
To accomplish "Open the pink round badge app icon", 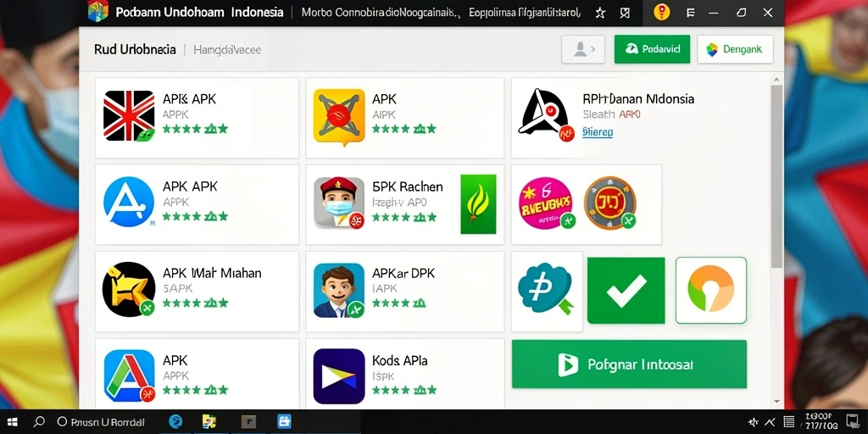I will coord(547,203).
